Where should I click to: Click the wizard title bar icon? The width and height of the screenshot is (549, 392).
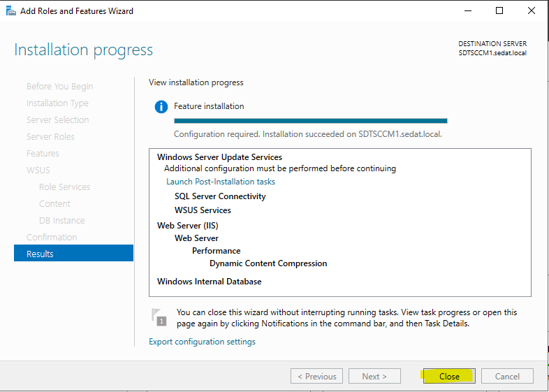click(11, 11)
